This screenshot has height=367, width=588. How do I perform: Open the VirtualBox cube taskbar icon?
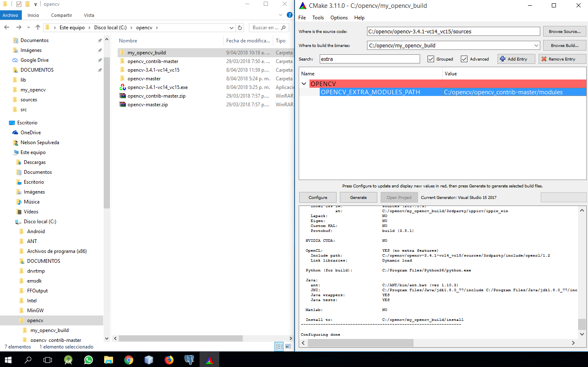(149, 360)
